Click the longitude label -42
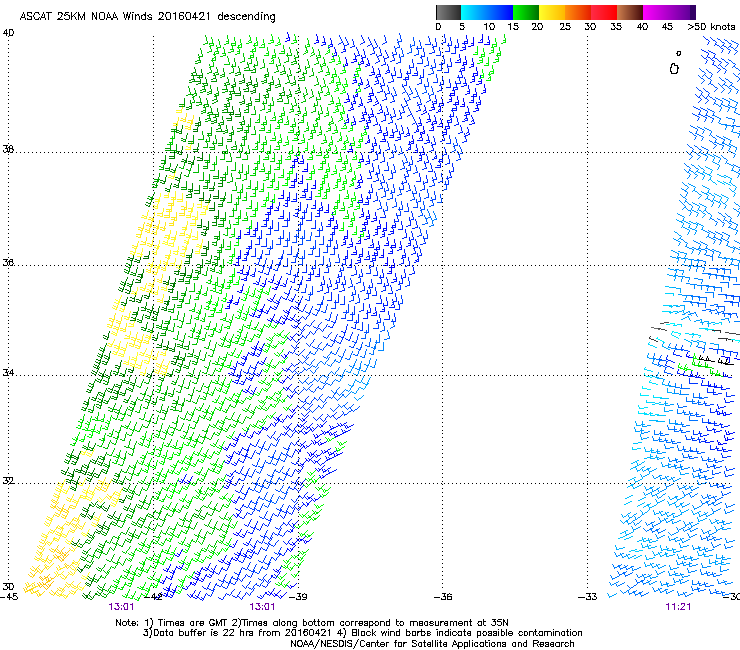The width and height of the screenshot is (740, 650). point(153,597)
